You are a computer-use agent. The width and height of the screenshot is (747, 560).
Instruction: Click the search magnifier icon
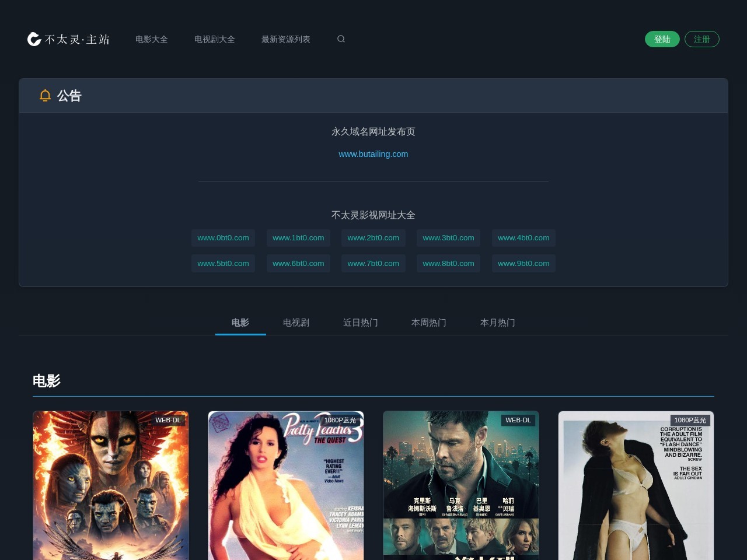point(341,39)
